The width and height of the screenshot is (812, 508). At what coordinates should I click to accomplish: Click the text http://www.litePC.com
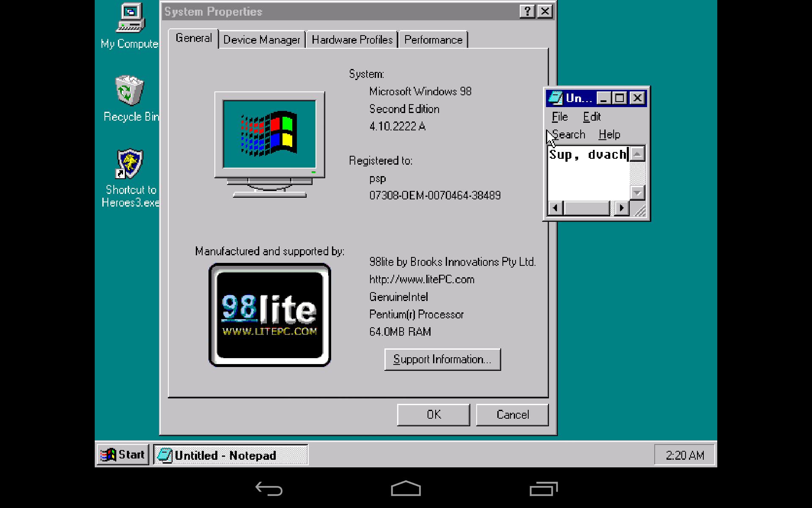[x=422, y=280]
